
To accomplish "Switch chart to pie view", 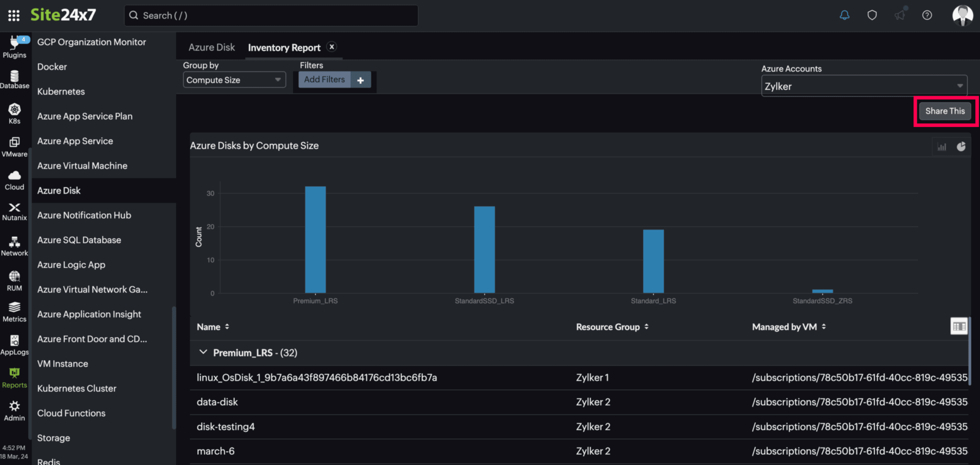I will (x=961, y=147).
